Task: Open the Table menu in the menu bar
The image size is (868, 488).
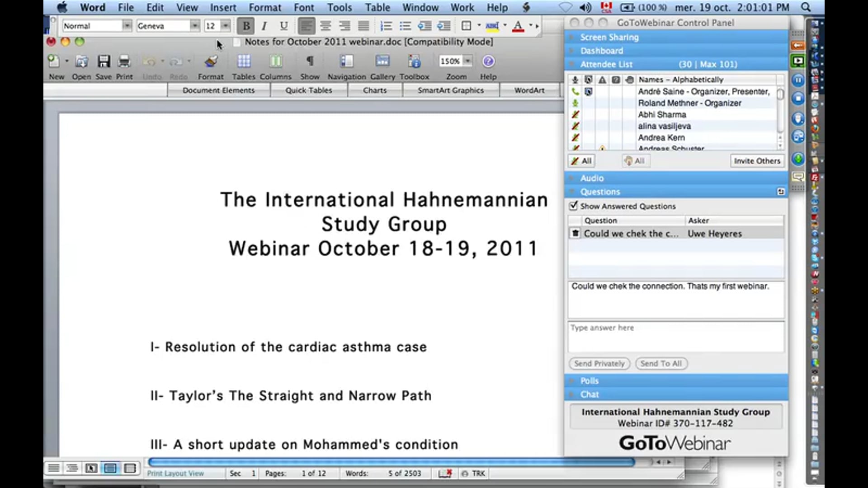Action: [x=377, y=7]
